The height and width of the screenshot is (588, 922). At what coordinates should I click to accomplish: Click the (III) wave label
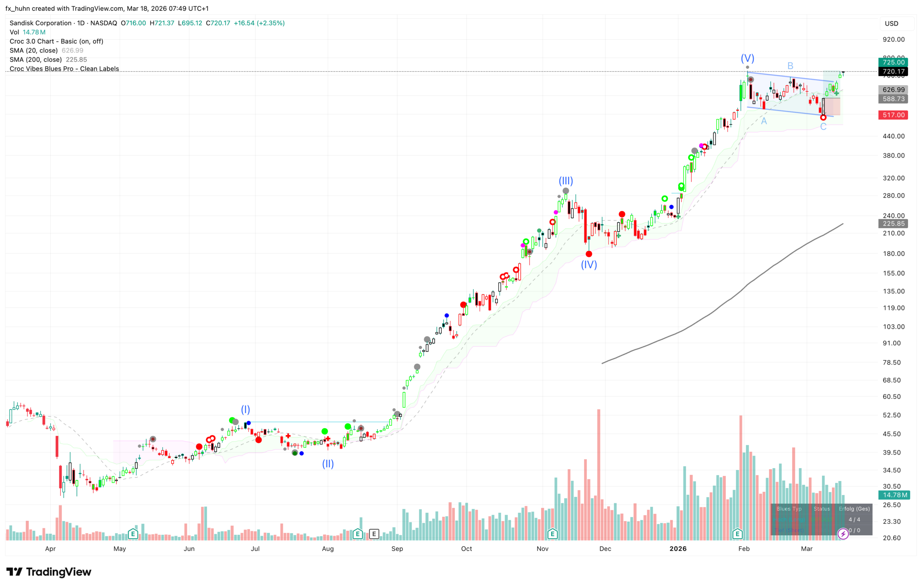(x=565, y=181)
